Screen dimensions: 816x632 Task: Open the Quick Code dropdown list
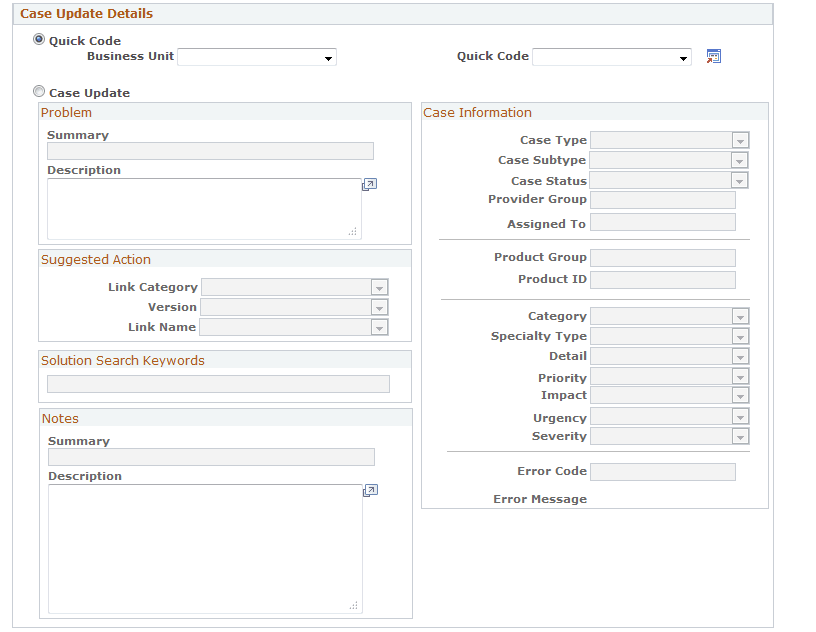tap(683, 57)
